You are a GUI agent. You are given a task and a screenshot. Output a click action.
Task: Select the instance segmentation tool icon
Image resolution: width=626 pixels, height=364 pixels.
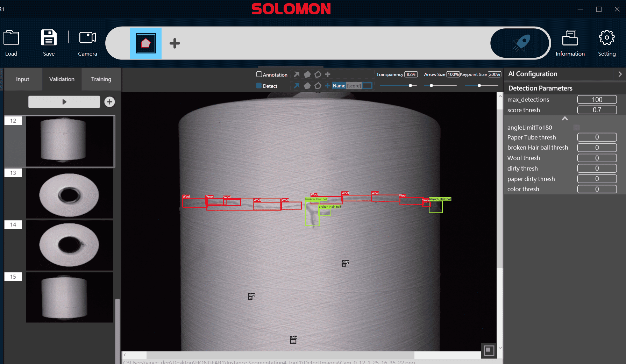146,43
